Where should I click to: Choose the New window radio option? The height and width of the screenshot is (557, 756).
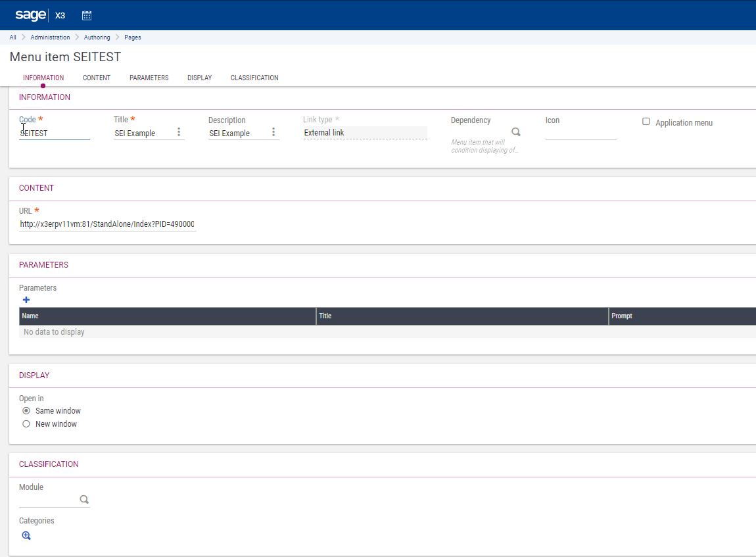tap(26, 424)
